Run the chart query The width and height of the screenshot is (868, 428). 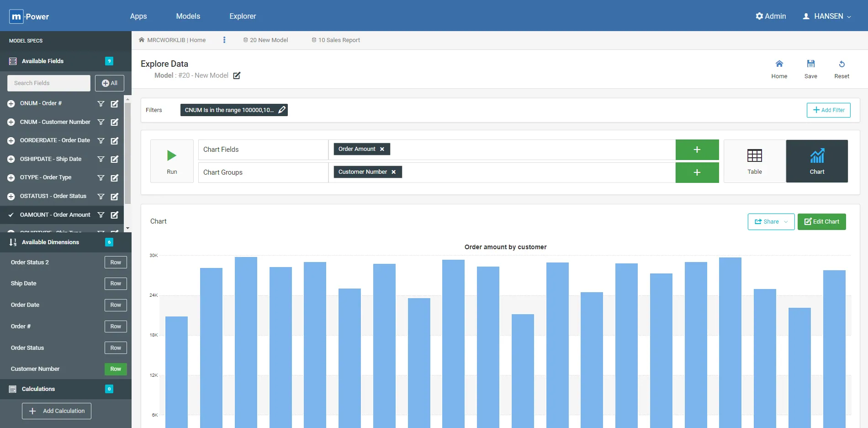click(x=172, y=161)
